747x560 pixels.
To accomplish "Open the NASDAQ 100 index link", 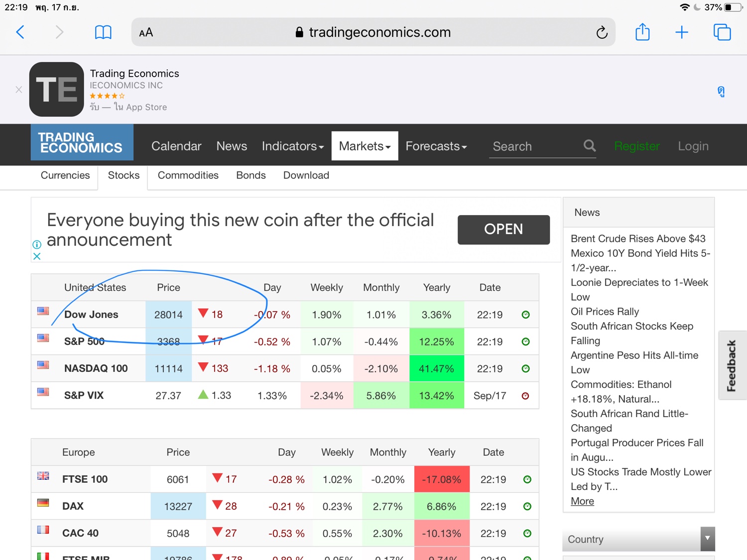I will tap(96, 368).
